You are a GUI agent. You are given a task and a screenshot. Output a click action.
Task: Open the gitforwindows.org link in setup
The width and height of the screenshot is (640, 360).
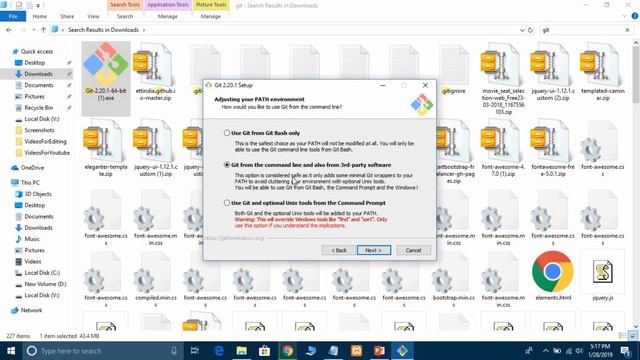[x=234, y=238]
